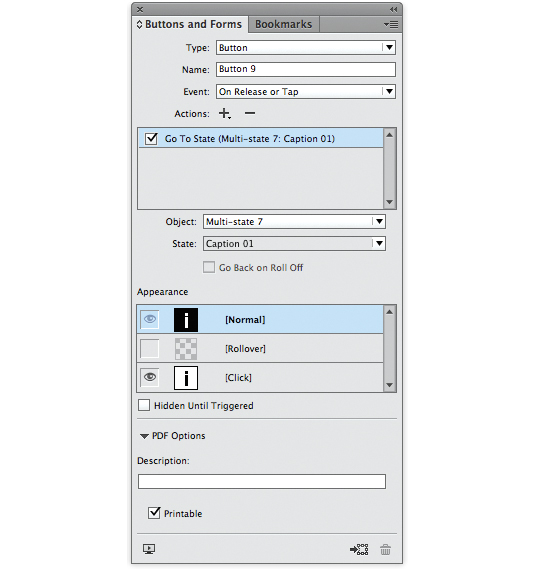Toggle the Printable checkbox
This screenshot has height=571, width=535.
pyautogui.click(x=154, y=513)
